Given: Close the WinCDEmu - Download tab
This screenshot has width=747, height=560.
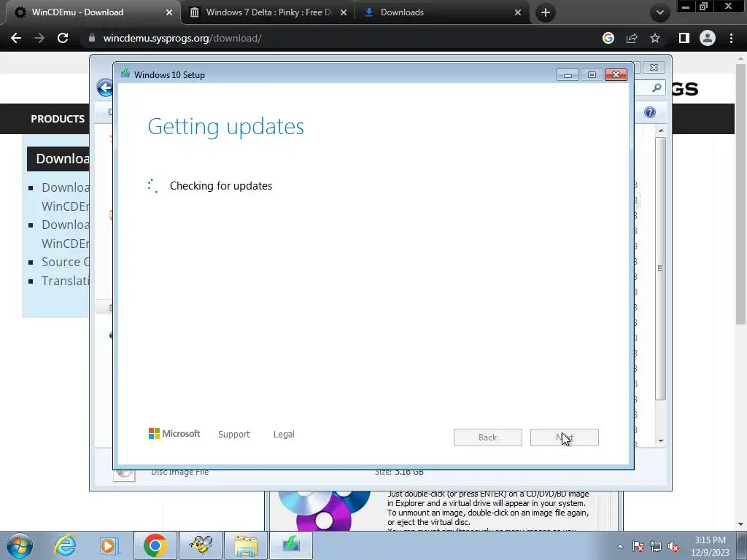Looking at the screenshot, I should [169, 12].
